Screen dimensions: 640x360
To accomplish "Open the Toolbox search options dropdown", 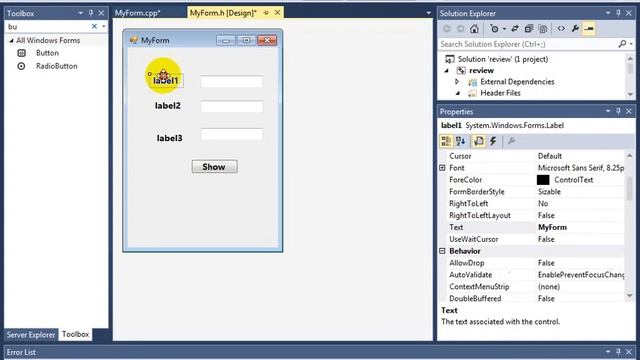I will pyautogui.click(x=104, y=27).
